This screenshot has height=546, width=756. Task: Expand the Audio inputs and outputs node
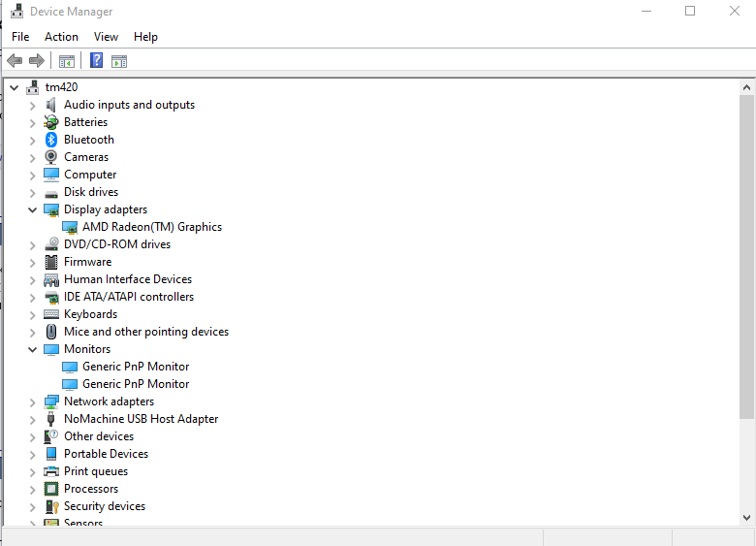click(x=32, y=106)
